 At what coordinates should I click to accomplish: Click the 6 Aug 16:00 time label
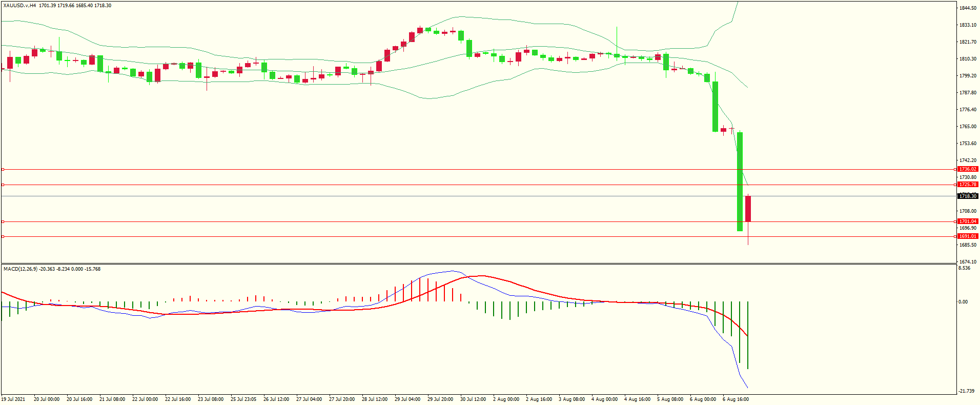[736, 399]
